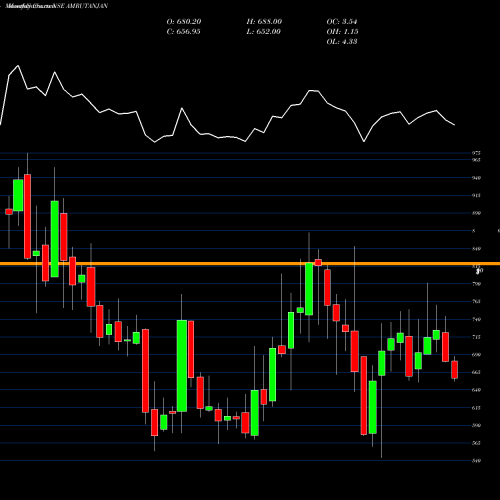Image resolution: width=500 pixels, height=500 pixels.
Task: Click the 790 price axis label
Action: click(x=476, y=284)
